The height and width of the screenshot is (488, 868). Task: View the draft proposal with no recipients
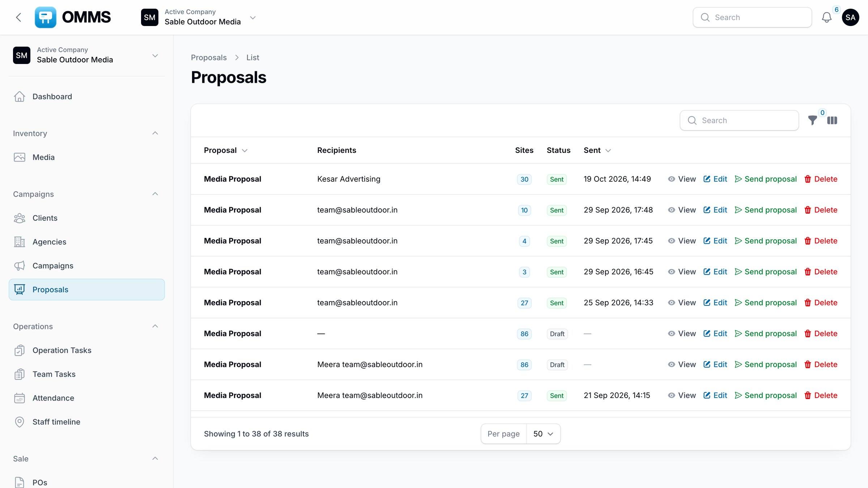(682, 334)
